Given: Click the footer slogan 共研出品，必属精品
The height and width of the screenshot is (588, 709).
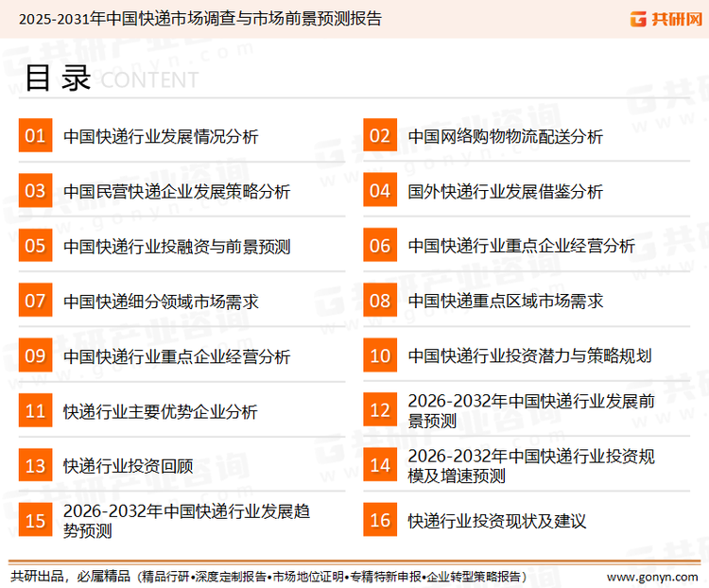Looking at the screenshot, I should pos(71,577).
